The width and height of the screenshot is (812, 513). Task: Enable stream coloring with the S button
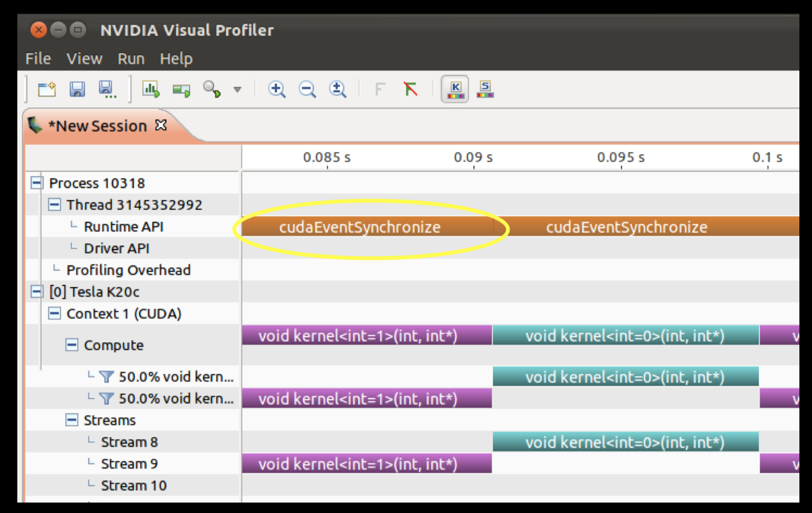coord(484,89)
